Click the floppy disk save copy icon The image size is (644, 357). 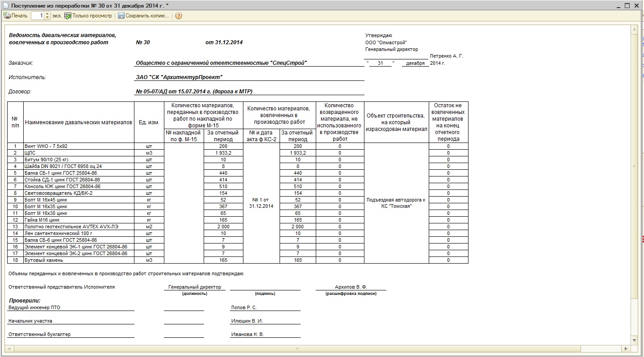(x=121, y=16)
